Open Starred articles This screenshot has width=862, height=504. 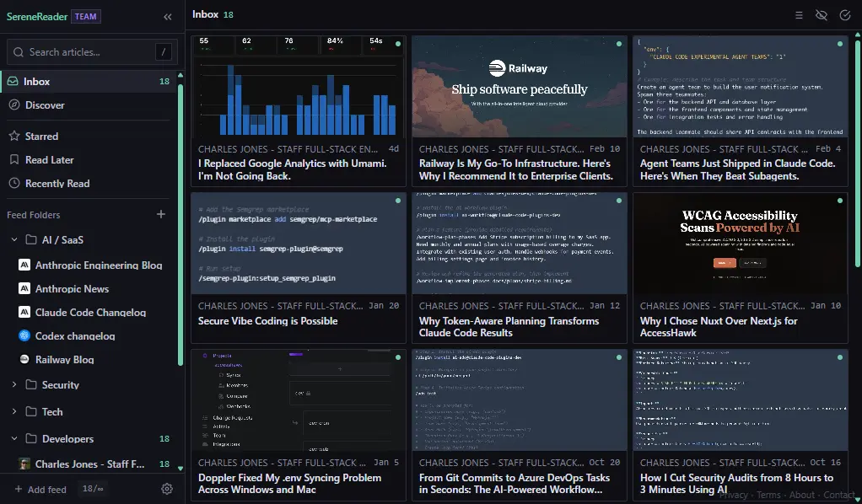point(88,137)
